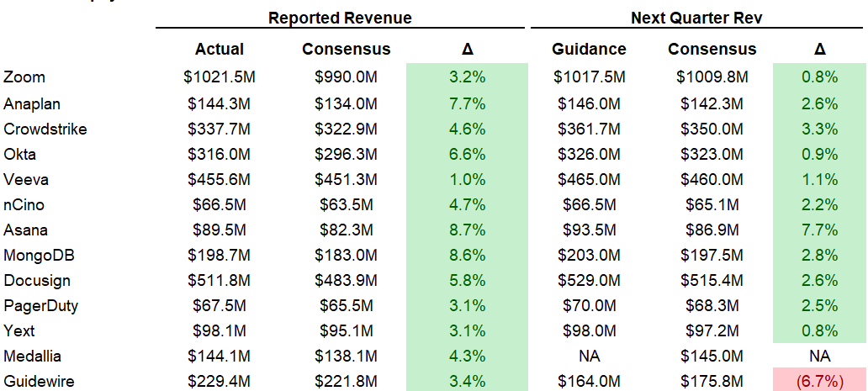Select the Okta company row label
868x391 pixels.
(20, 154)
